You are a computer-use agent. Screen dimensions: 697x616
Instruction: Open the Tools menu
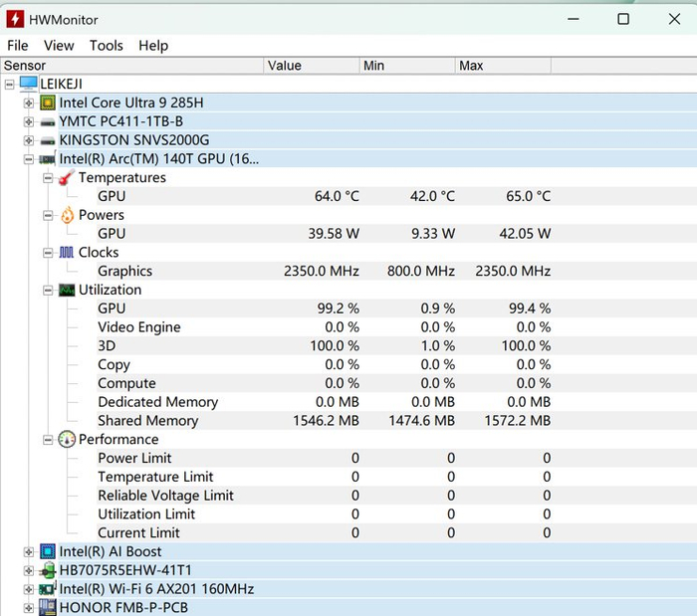coord(106,46)
